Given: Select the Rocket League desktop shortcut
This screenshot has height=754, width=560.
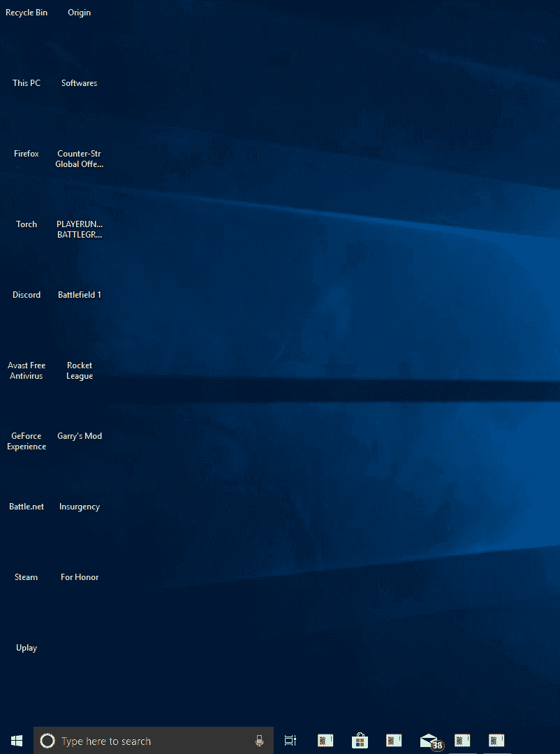Looking at the screenshot, I should 80,371.
